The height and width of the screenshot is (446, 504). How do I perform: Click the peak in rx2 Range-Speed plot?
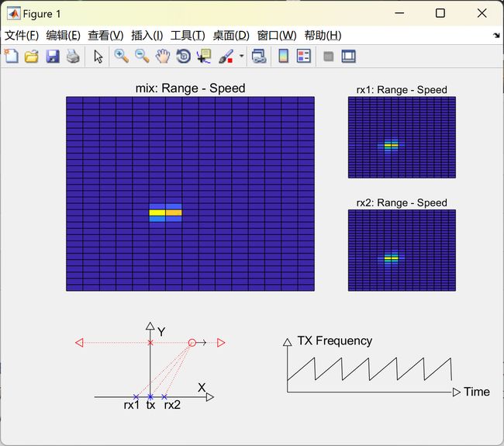point(391,258)
